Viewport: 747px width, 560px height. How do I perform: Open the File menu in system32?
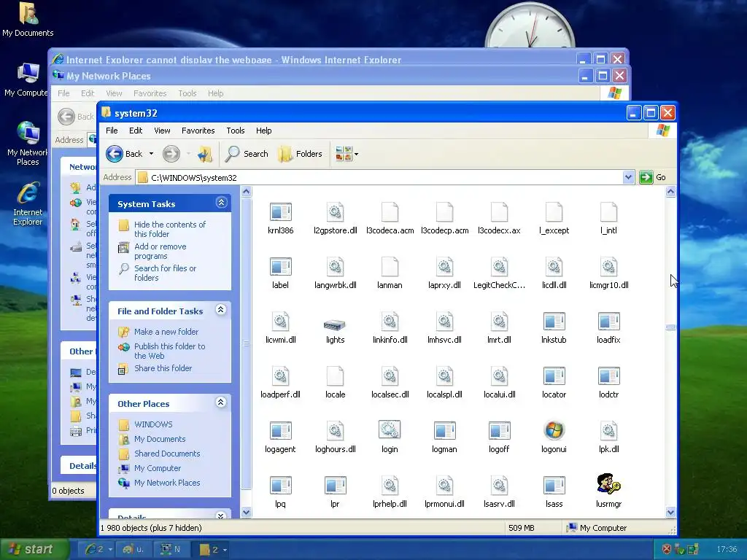tap(112, 131)
